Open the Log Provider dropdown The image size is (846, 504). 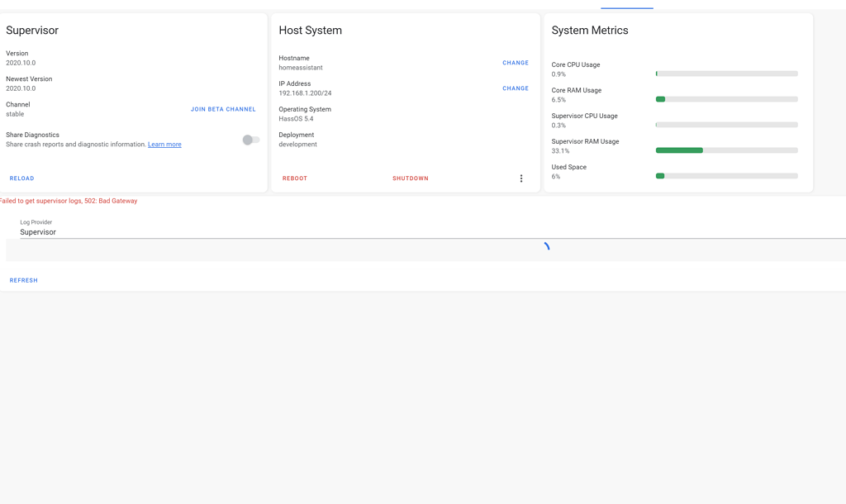pos(430,232)
